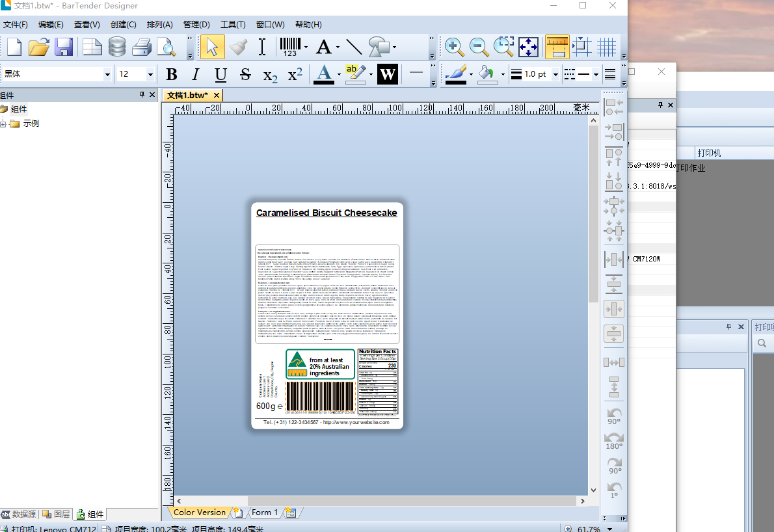
Task: Toggle Italic text formatting
Action: tap(195, 75)
